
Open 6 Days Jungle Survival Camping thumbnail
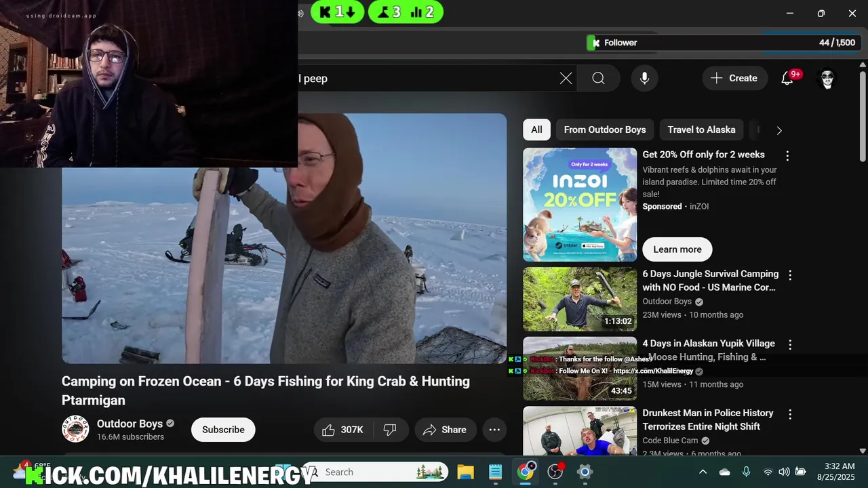[580, 299]
